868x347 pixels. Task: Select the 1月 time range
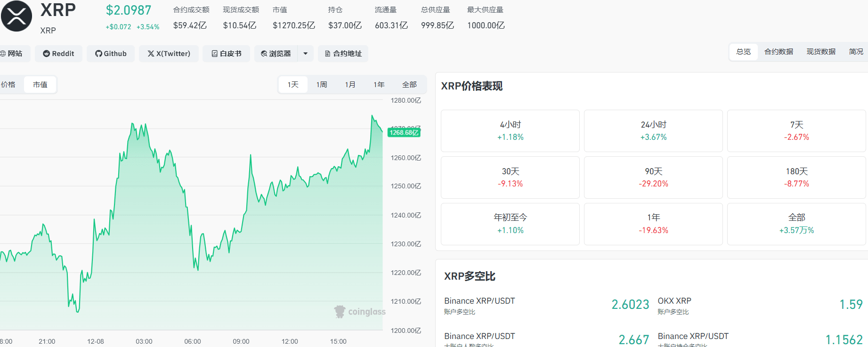pos(350,85)
